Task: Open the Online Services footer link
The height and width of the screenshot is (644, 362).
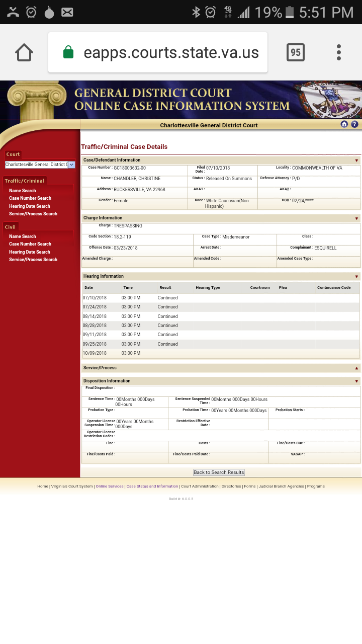Action: 110,487
